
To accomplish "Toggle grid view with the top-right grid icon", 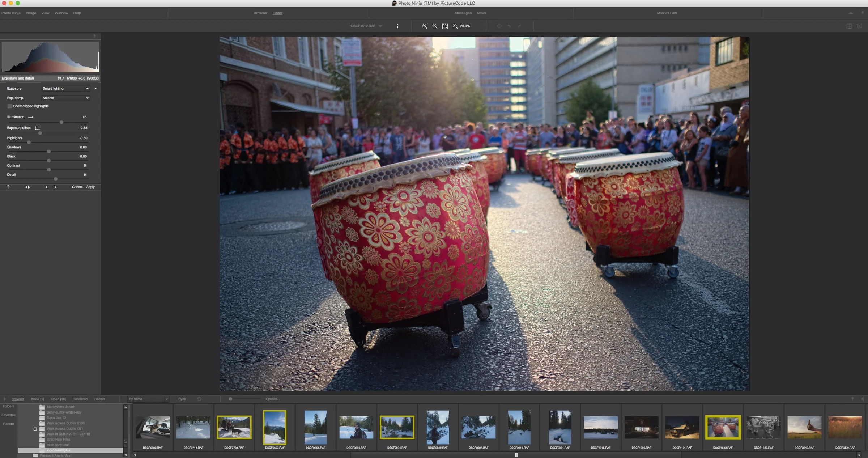I will click(848, 26).
